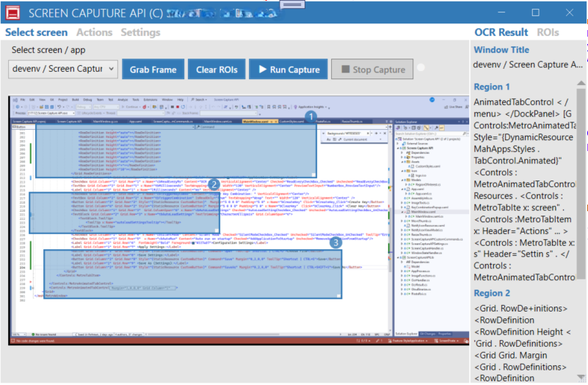Click OCR line "Resources . <Controls :"
588x385 pixels.
518,196
